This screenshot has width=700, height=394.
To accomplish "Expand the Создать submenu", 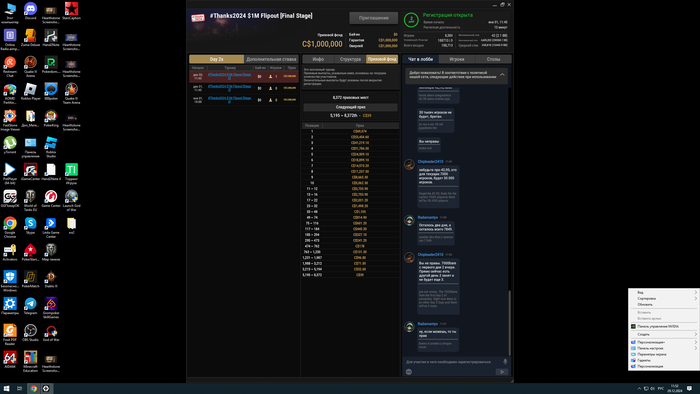I will pos(664,334).
